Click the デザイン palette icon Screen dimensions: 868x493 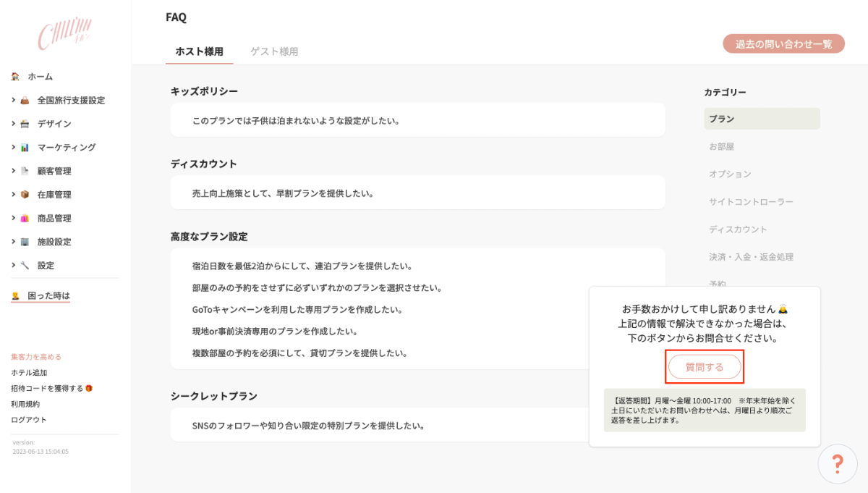[x=25, y=124]
